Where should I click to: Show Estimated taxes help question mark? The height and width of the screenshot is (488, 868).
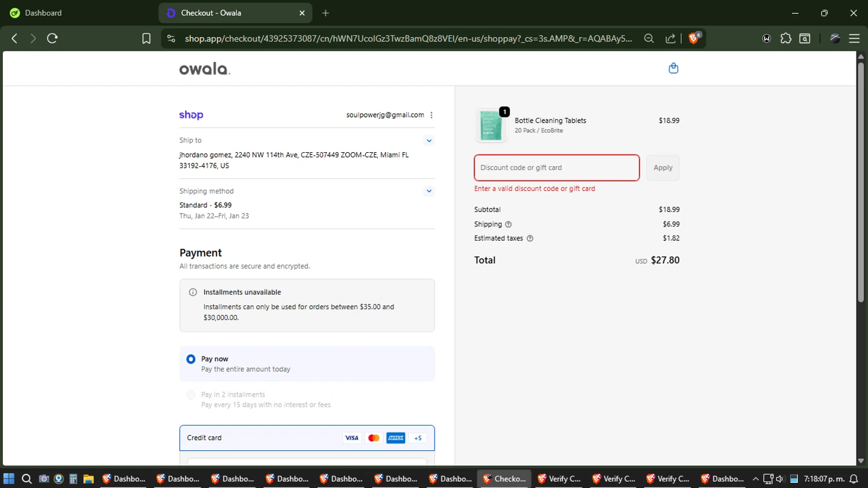click(529, 239)
